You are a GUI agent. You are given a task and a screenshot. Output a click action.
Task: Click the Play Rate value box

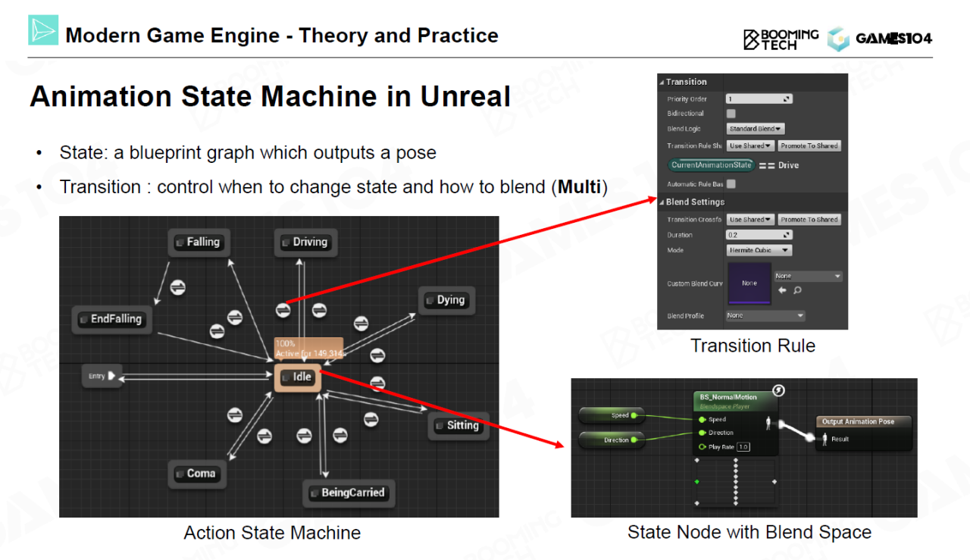point(743,447)
